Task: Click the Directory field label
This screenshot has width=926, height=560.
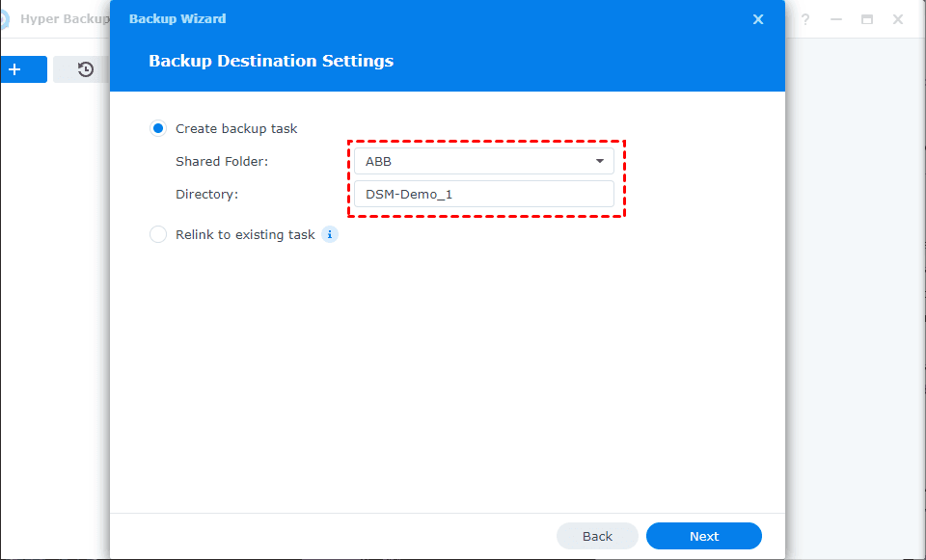Action: coord(206,194)
